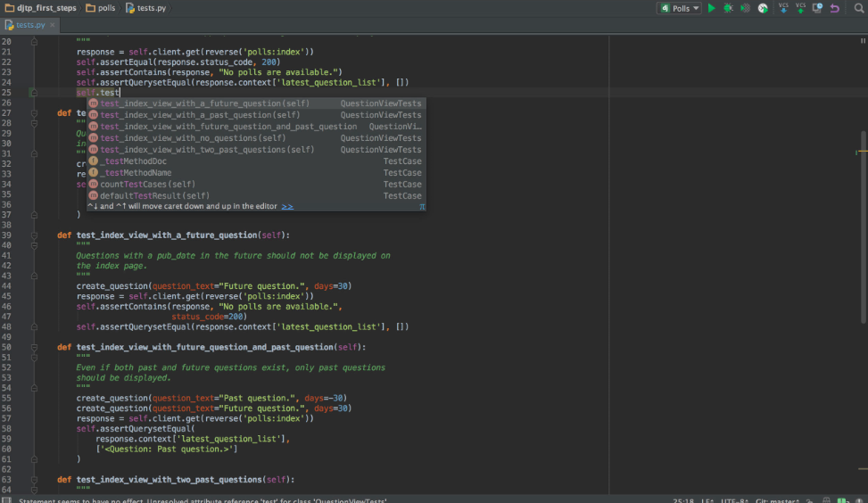Image resolution: width=868 pixels, height=503 pixels.
Task: Click days=-30 argument on line 55
Action: pos(324,398)
